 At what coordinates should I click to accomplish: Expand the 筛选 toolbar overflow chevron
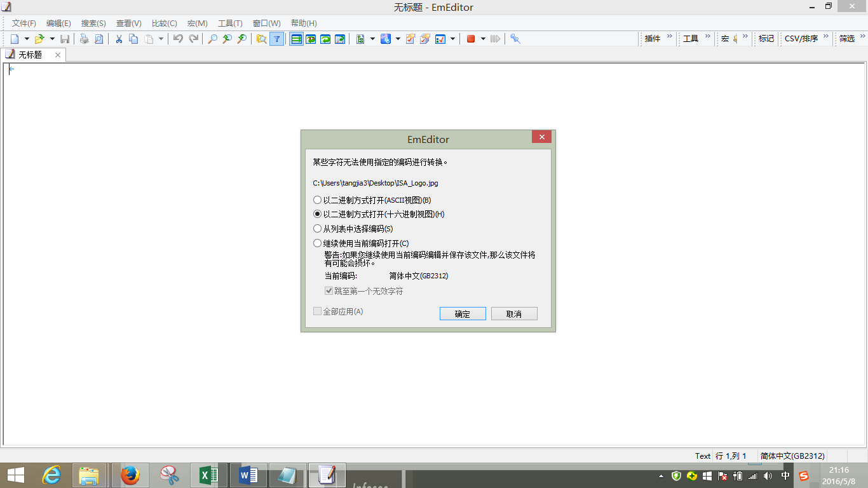pyautogui.click(x=862, y=37)
